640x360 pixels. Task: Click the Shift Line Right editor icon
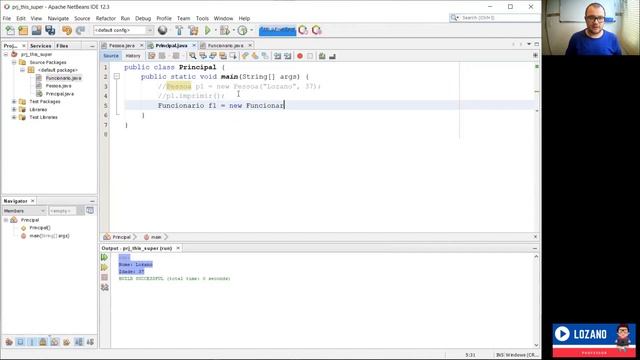click(x=287, y=56)
